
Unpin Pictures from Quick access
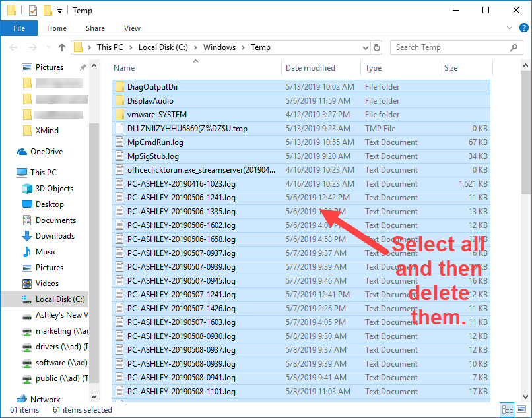click(x=83, y=67)
